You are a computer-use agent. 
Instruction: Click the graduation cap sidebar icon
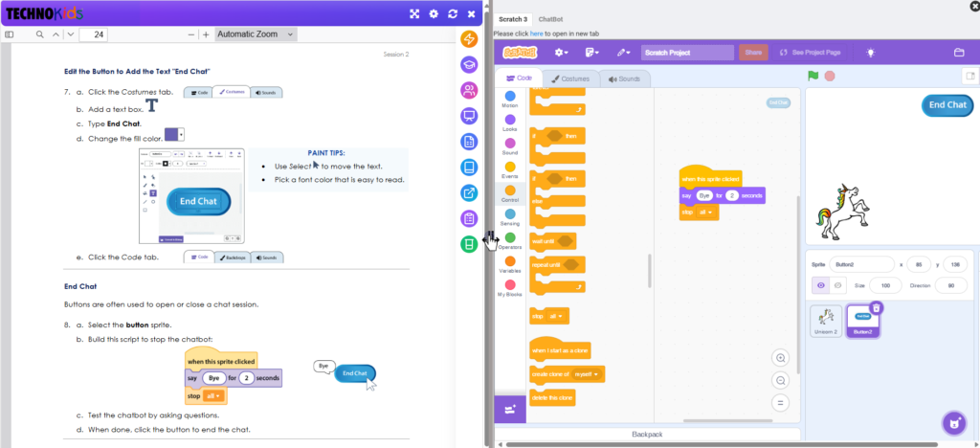pos(469,65)
